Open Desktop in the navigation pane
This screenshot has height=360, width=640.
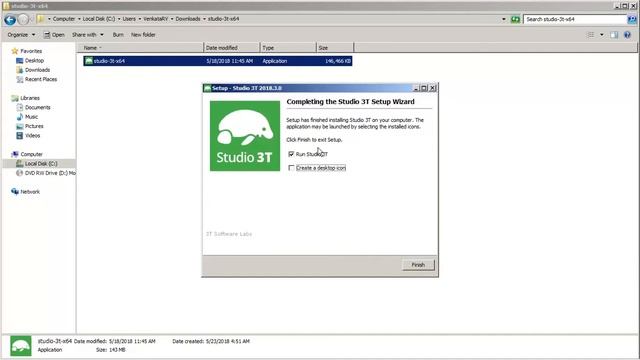point(34,60)
